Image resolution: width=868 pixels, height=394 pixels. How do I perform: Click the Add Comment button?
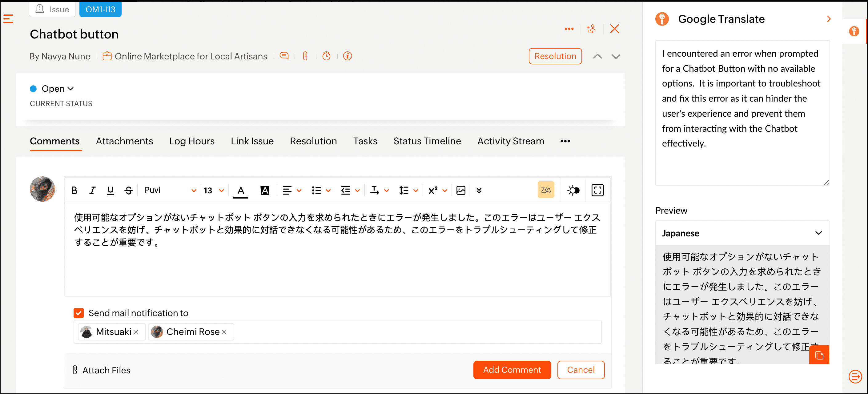pyautogui.click(x=512, y=370)
